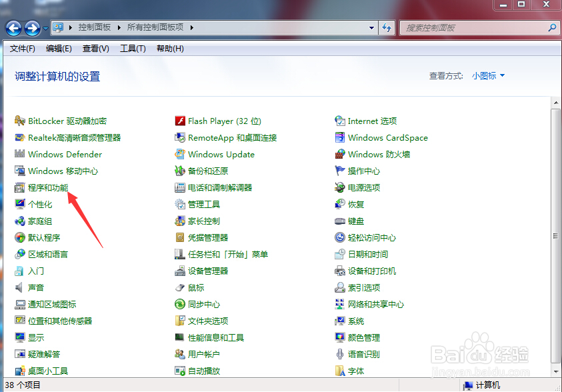Click the 电源选项 icon
The image size is (562, 392).
pyautogui.click(x=340, y=187)
